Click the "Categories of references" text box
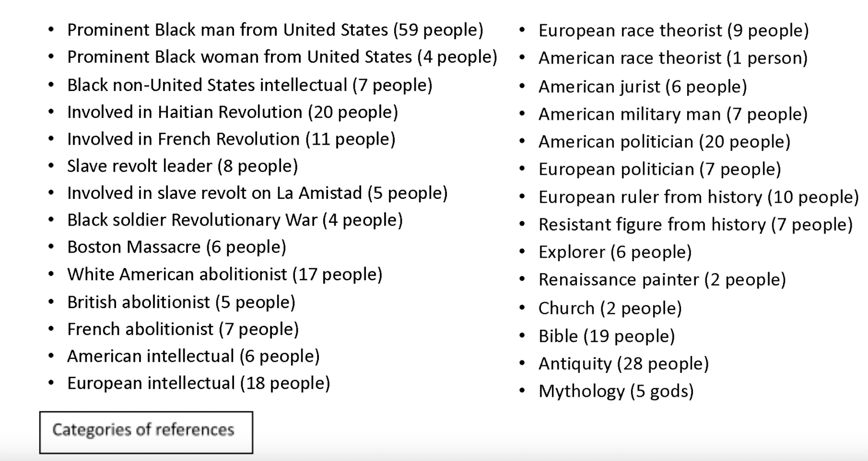 [146, 432]
